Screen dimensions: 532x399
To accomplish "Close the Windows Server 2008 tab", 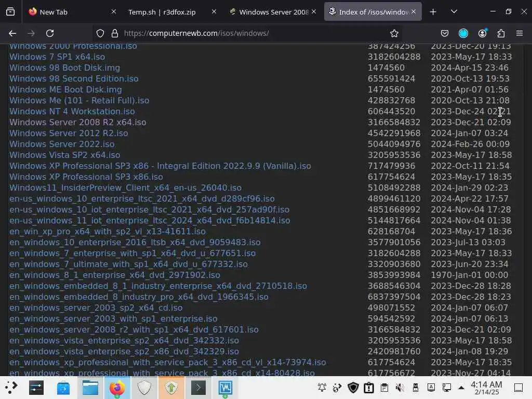I will point(314,12).
